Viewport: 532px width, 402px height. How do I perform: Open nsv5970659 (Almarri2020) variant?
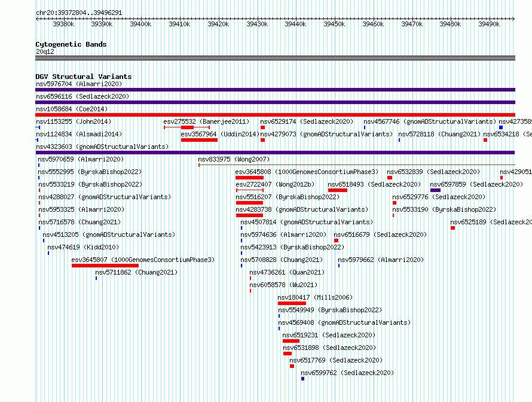(81, 159)
